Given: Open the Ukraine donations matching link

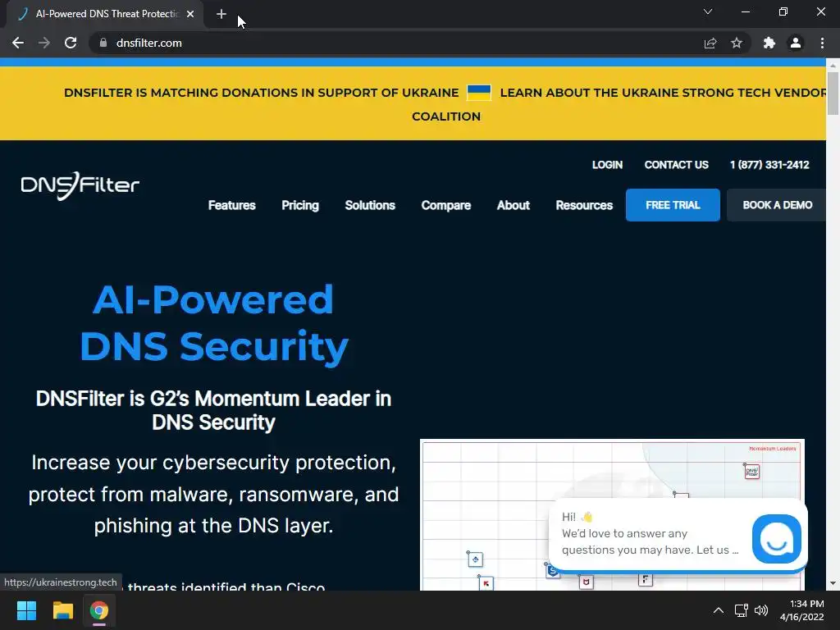Looking at the screenshot, I should click(x=262, y=93).
